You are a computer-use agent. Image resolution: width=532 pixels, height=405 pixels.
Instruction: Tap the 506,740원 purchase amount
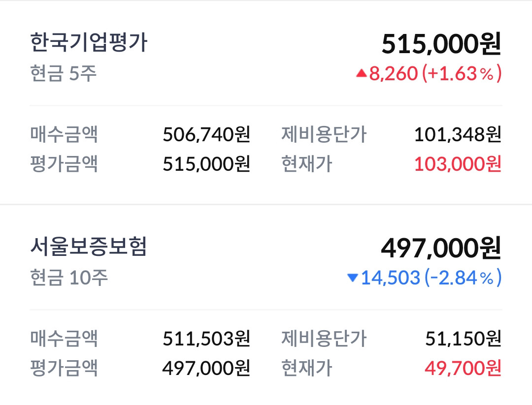(206, 134)
